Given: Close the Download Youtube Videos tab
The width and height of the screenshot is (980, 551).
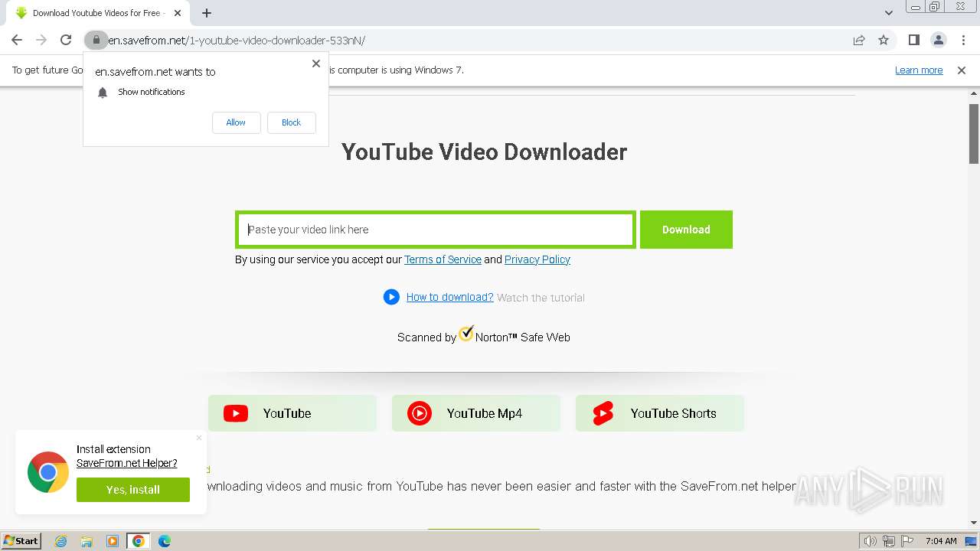Looking at the screenshot, I should point(178,12).
